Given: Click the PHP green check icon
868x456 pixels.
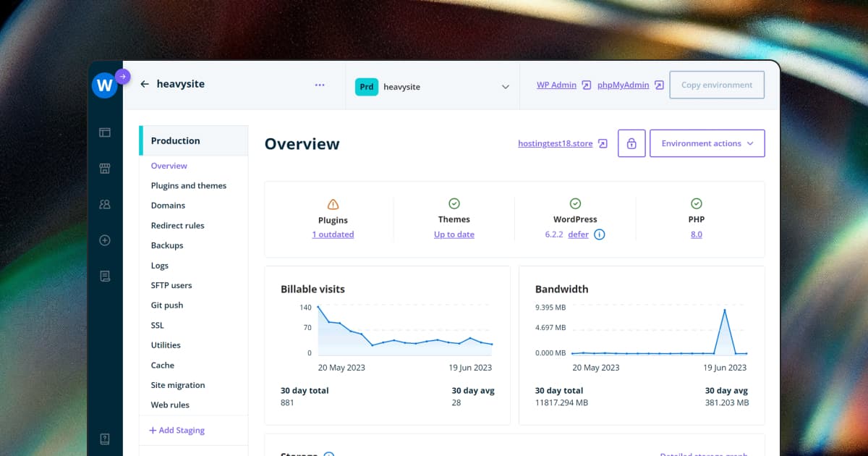Looking at the screenshot, I should pos(697,203).
